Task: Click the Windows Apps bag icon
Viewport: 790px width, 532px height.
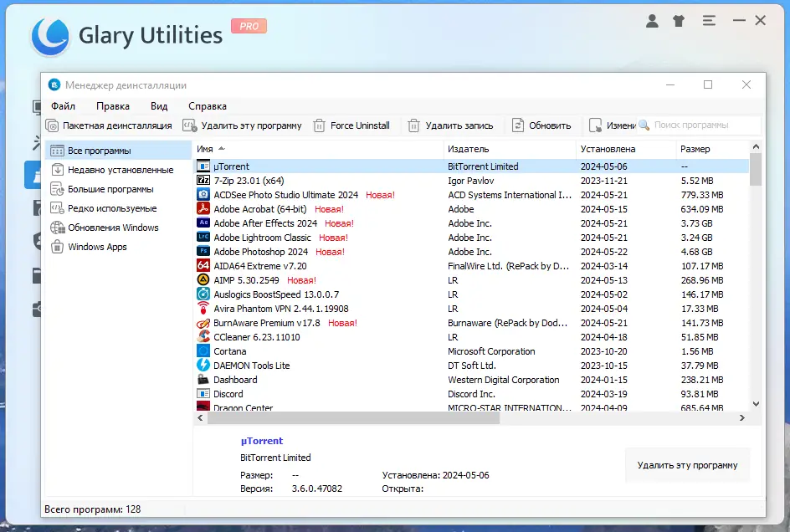Action: [x=58, y=247]
